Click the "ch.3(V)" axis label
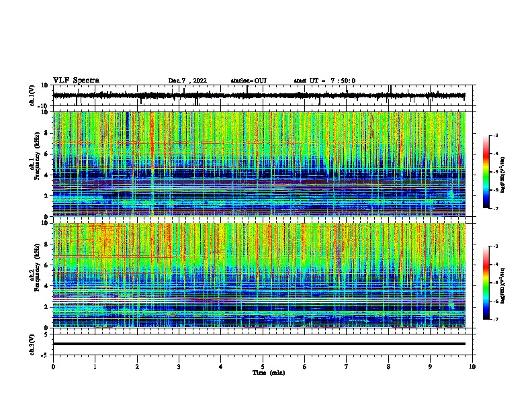The height and width of the screenshot is (411, 532). (x=32, y=345)
